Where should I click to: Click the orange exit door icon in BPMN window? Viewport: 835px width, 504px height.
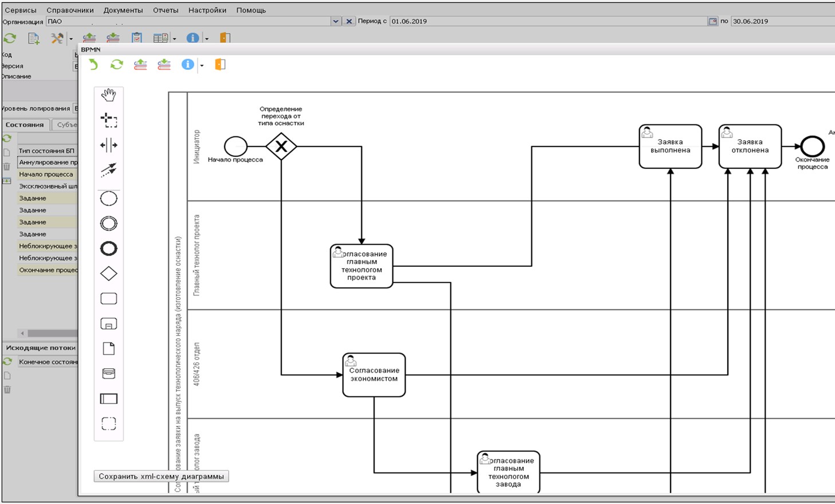point(221,64)
